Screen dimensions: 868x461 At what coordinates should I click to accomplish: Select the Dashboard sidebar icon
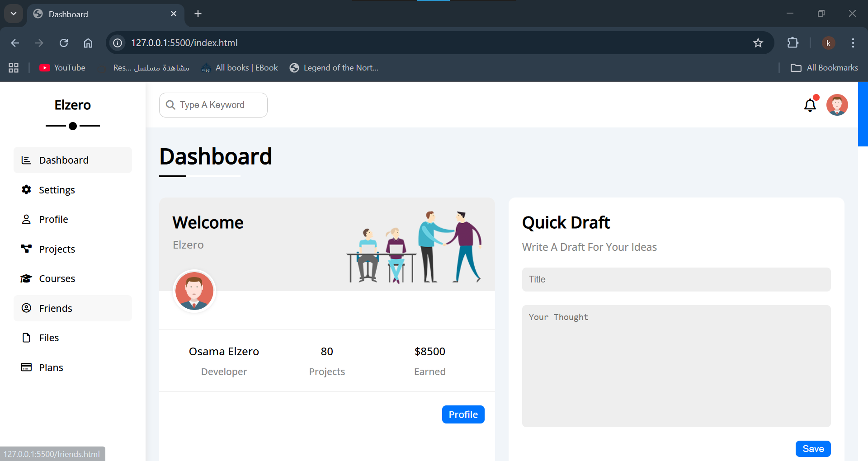click(x=26, y=160)
